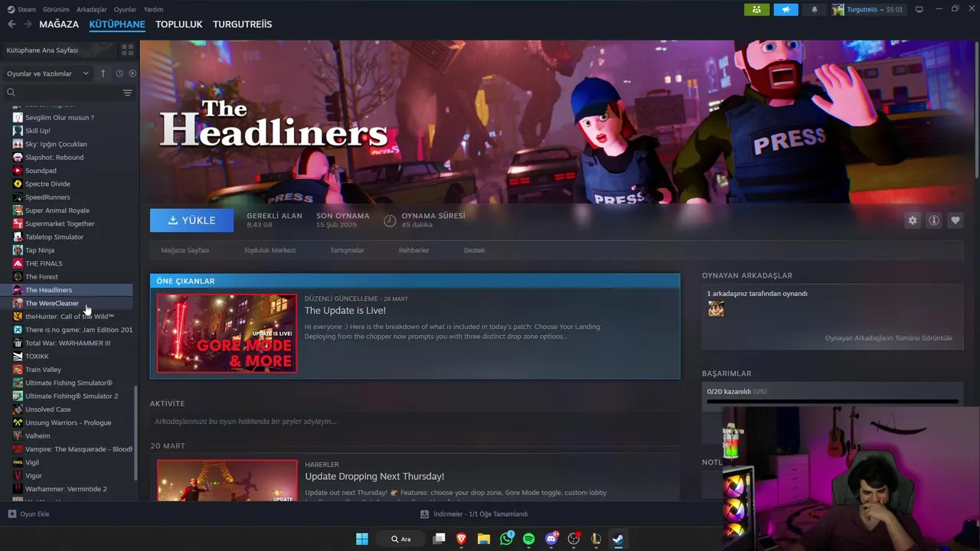This screenshot has width=980, height=551.
Task: Open downloads status at the bottom
Action: [x=474, y=514]
